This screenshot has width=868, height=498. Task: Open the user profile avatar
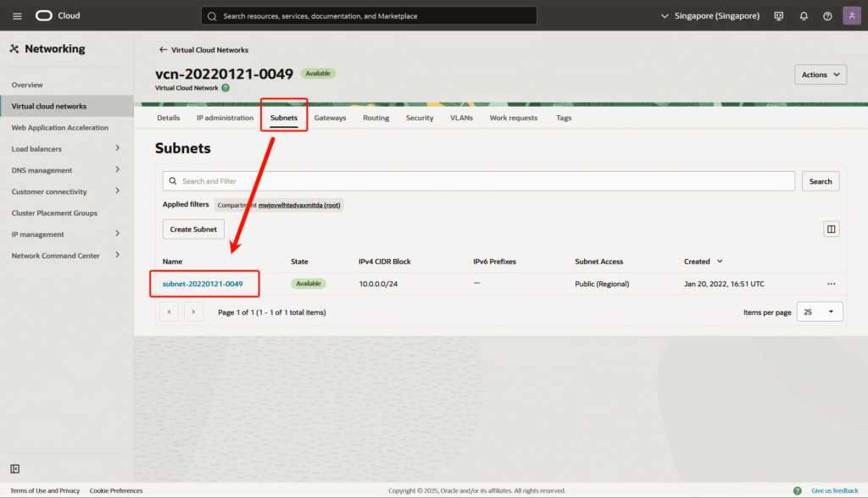click(852, 16)
